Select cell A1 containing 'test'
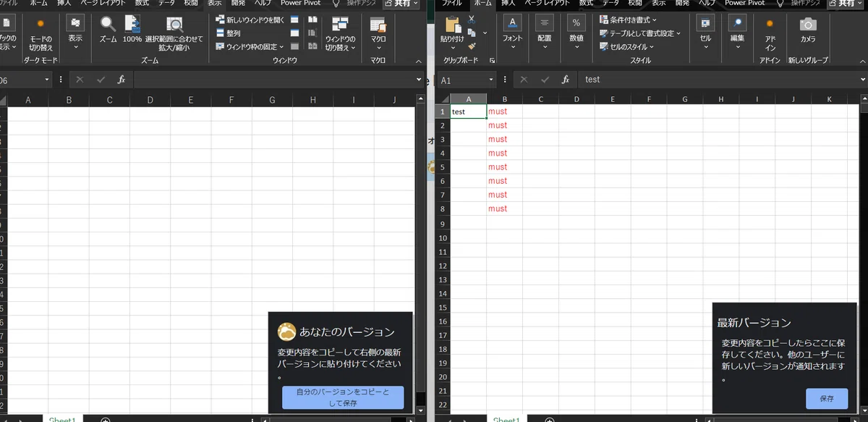The image size is (868, 422). (469, 111)
